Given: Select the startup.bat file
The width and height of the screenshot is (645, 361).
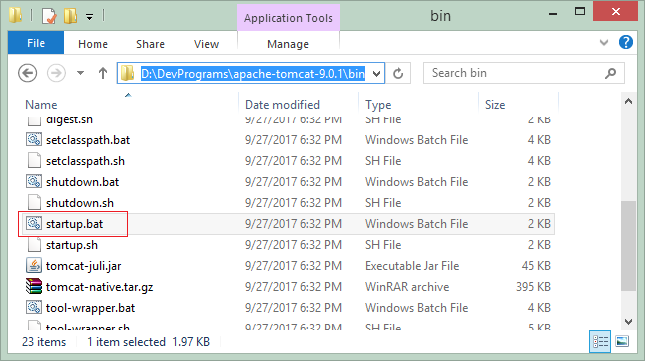Looking at the screenshot, I should 74,224.
